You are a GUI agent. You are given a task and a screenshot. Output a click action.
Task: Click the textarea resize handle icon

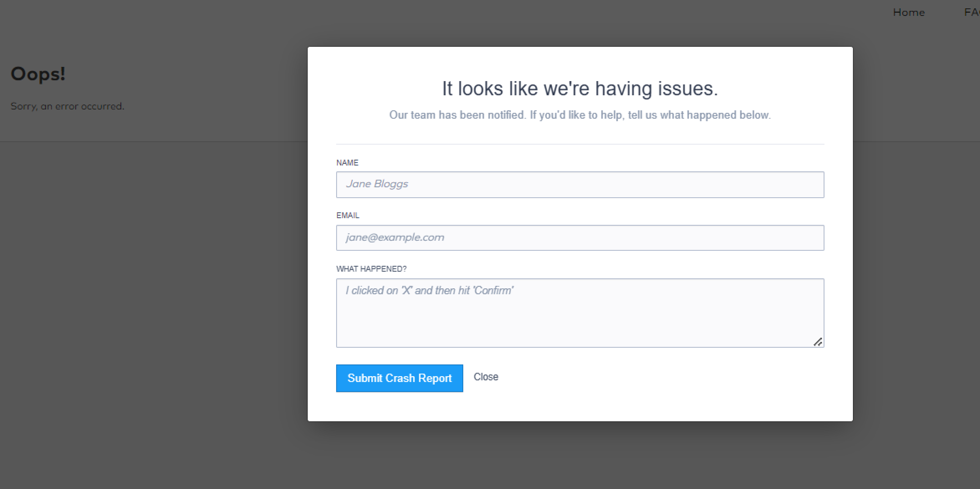pyautogui.click(x=818, y=342)
